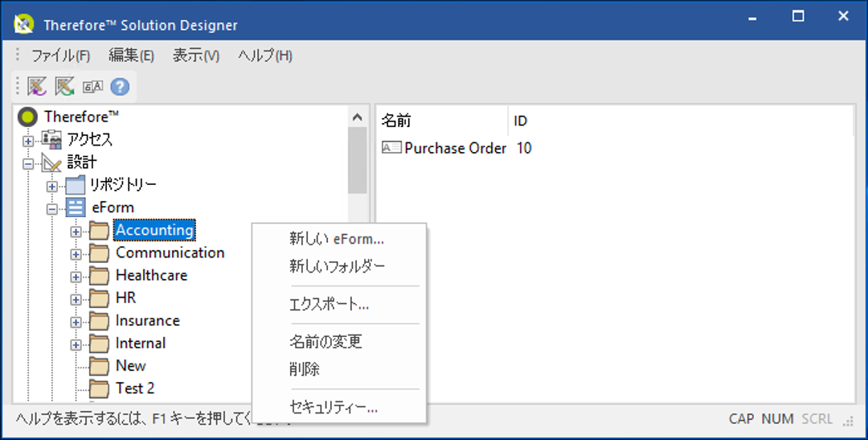
Task: Click the tree pane scrollbar thumb
Action: click(358, 161)
